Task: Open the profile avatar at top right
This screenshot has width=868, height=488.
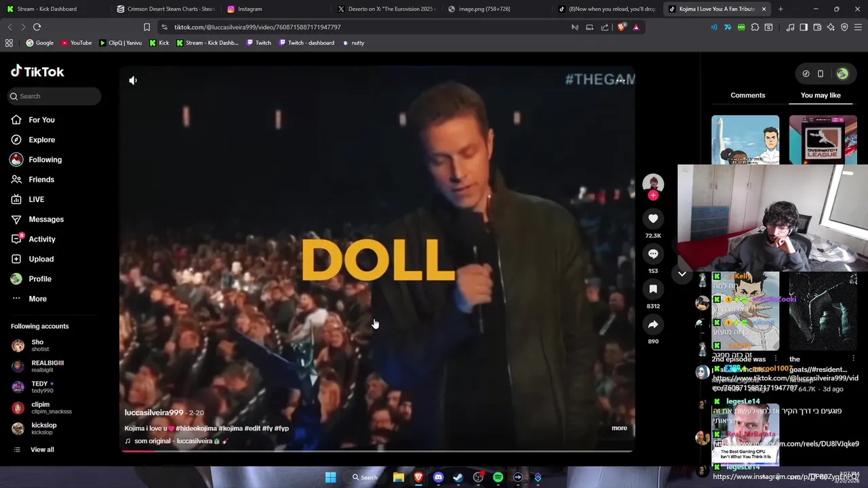Action: coord(842,73)
